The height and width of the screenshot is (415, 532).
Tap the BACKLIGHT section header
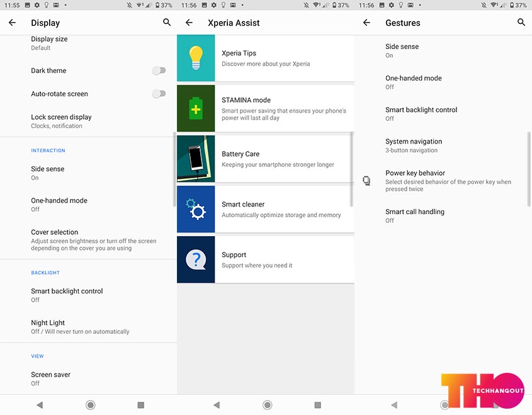(45, 273)
